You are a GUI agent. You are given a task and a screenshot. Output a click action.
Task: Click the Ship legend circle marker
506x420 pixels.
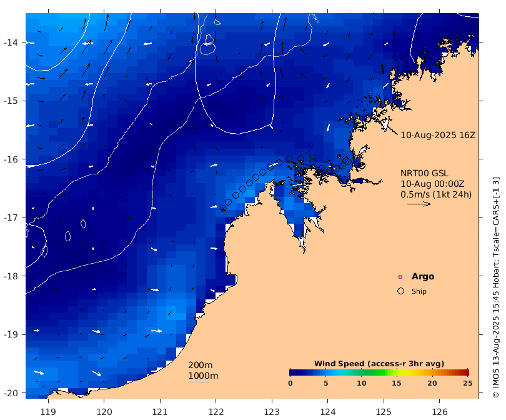click(x=400, y=291)
